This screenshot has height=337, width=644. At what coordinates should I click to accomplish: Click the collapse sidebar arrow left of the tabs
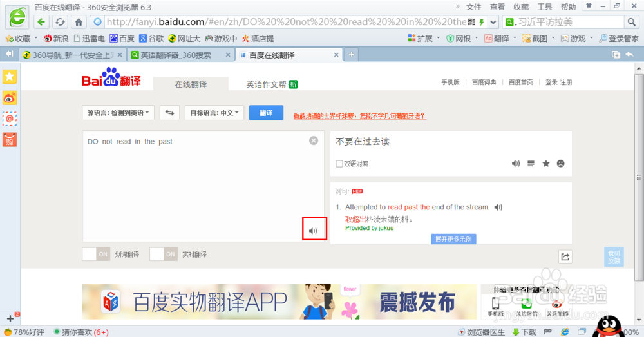[10, 54]
